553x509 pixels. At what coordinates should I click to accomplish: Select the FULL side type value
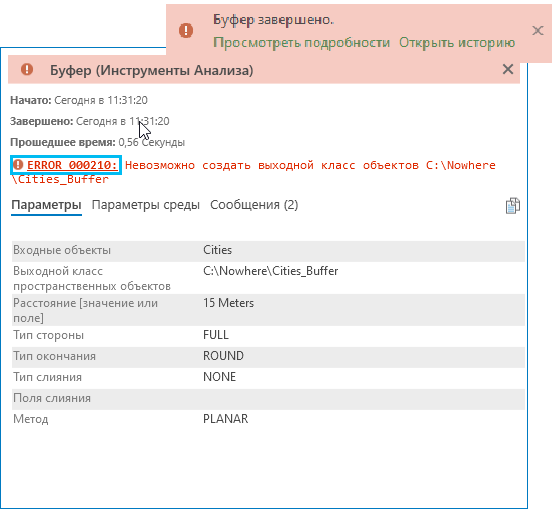click(216, 335)
